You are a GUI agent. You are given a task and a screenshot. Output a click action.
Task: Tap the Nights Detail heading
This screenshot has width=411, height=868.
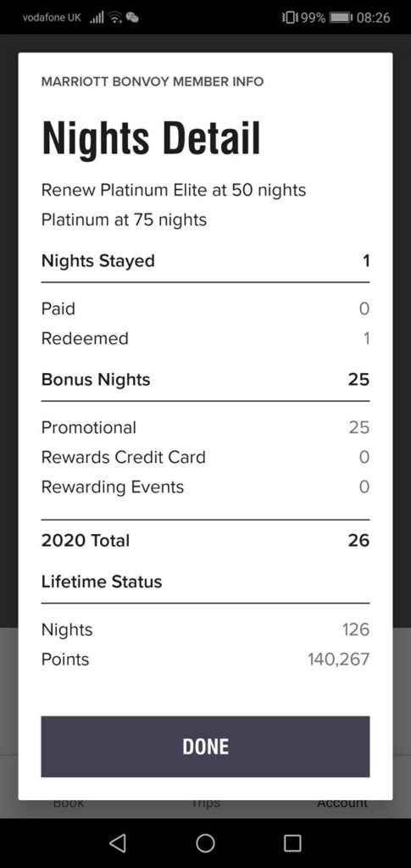pyautogui.click(x=151, y=137)
